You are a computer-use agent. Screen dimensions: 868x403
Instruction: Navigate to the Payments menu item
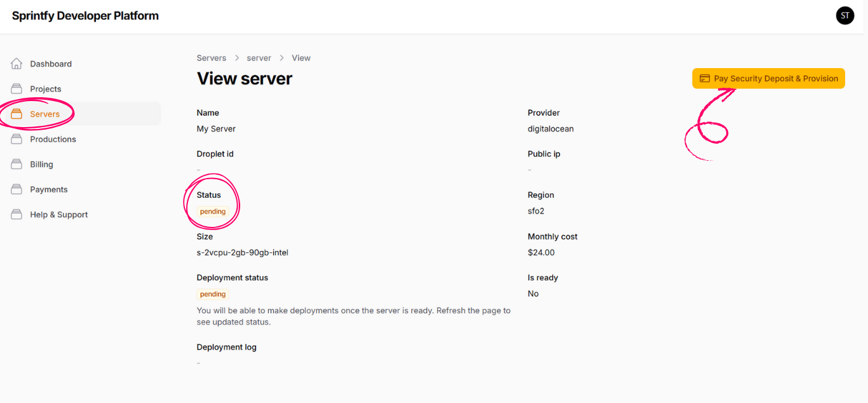48,189
